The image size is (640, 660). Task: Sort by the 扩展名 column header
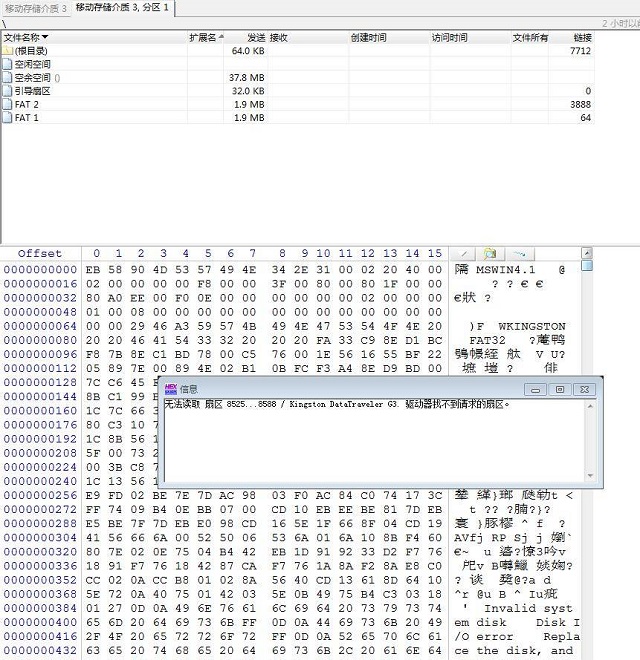point(205,38)
